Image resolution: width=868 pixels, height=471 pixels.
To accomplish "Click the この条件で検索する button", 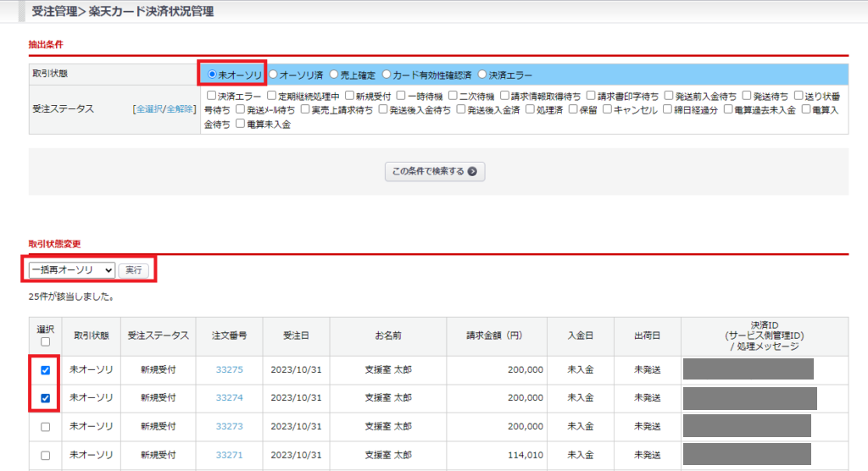I will click(x=434, y=171).
